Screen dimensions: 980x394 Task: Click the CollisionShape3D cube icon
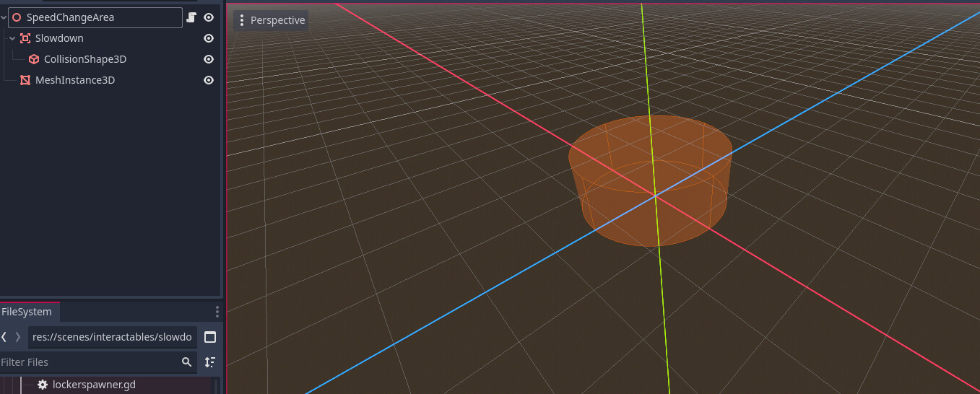pos(34,59)
